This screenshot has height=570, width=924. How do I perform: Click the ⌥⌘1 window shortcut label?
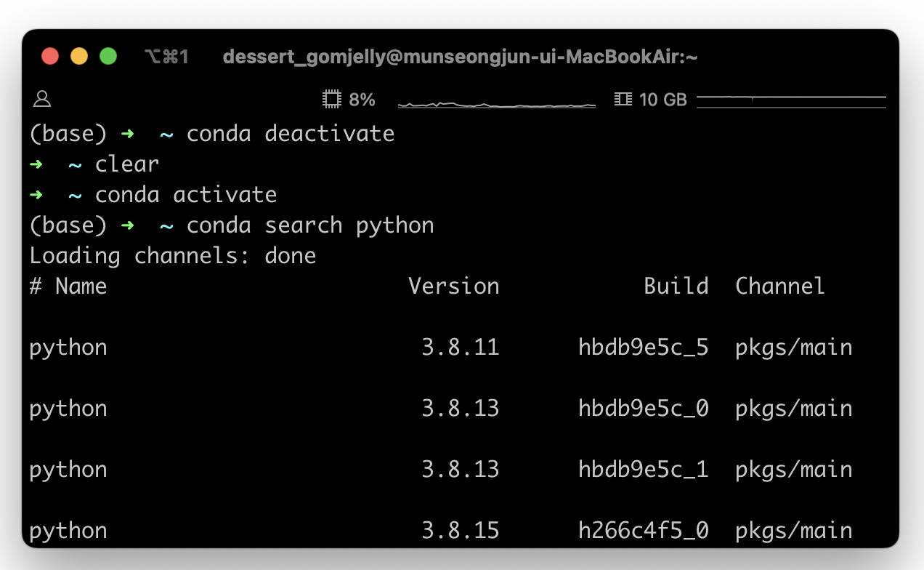pyautogui.click(x=166, y=57)
